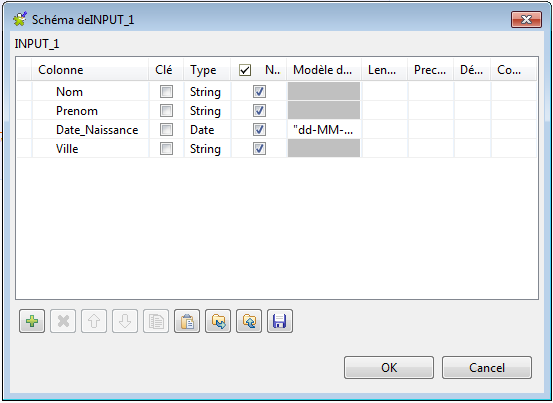
Task: Click the Type column header
Action: point(207,70)
